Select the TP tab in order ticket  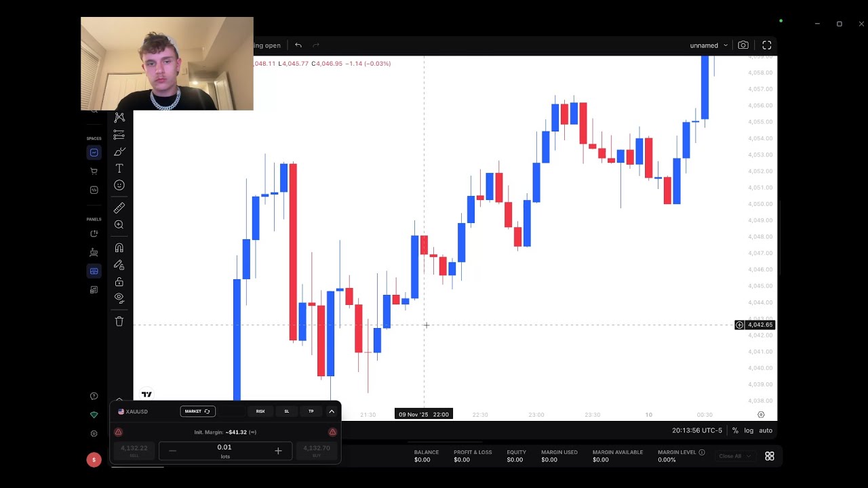click(311, 411)
